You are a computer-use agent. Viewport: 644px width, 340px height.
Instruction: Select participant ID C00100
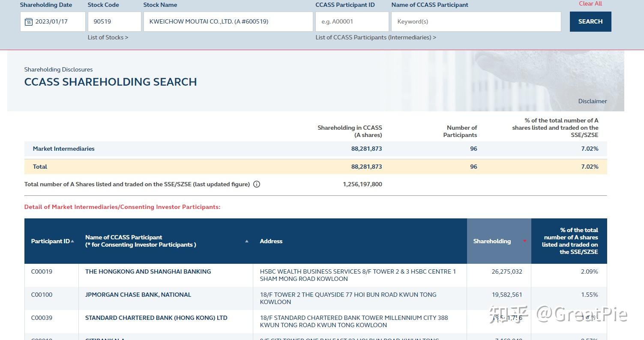click(x=42, y=295)
